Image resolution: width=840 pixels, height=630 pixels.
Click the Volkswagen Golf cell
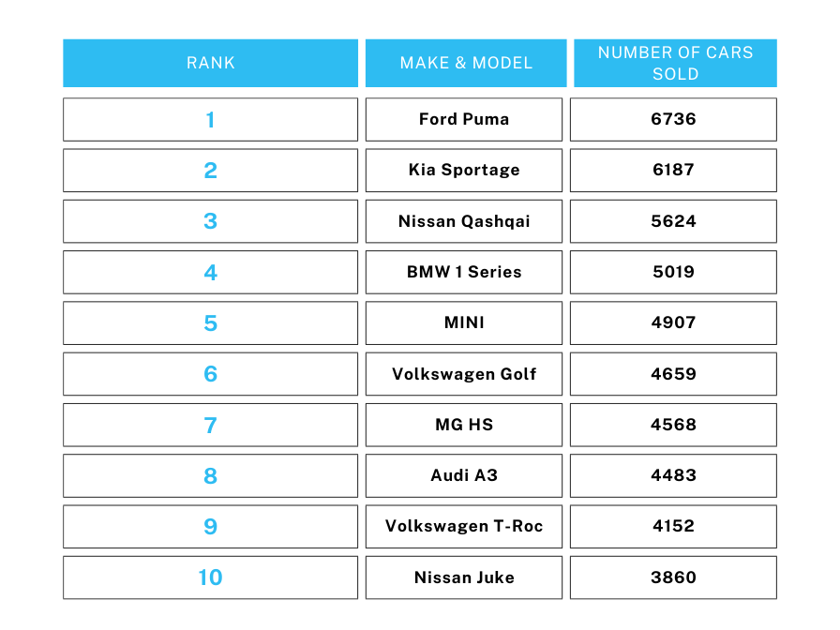tap(464, 374)
